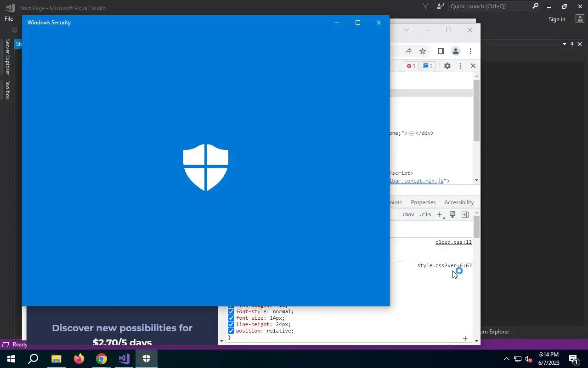Open the DevTools customize three-dot menu
This screenshot has width=588, height=368.
(x=460, y=66)
